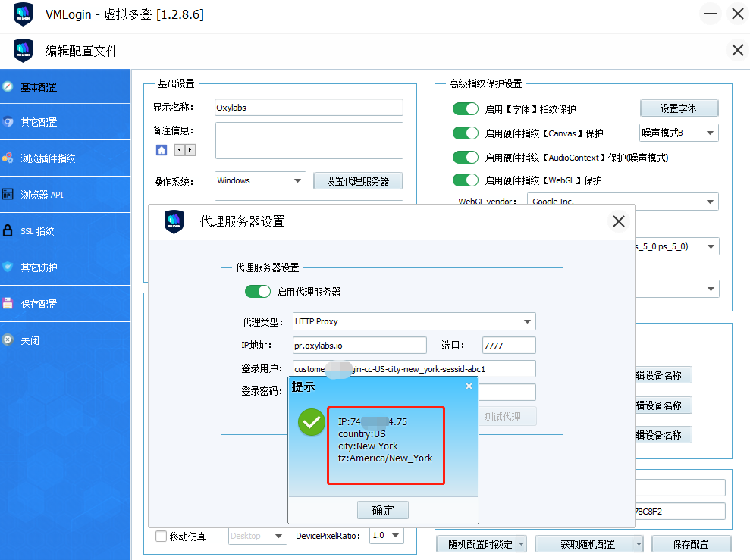Expand the 操作系统 Windows dropdown
The height and width of the screenshot is (560, 750).
pyautogui.click(x=260, y=180)
